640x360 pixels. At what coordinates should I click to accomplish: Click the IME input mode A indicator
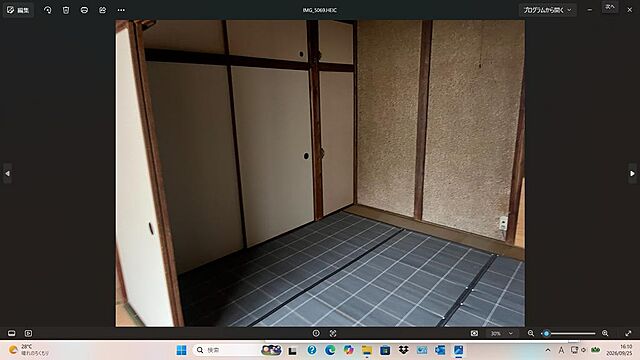[x=561, y=350]
